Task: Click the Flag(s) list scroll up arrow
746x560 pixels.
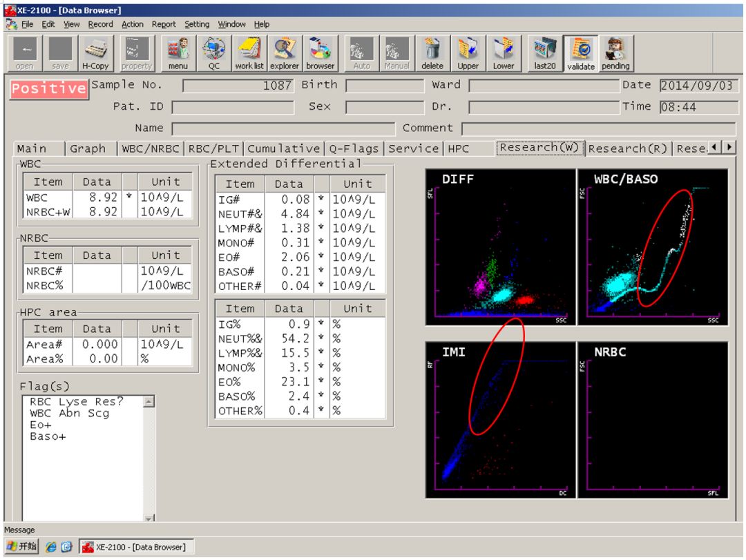Action: pos(149,402)
